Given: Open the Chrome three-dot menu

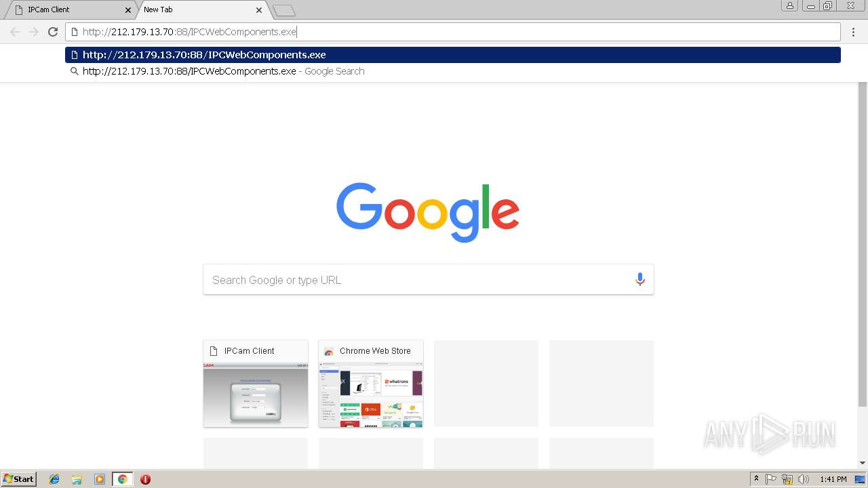Looking at the screenshot, I should pos(854,32).
